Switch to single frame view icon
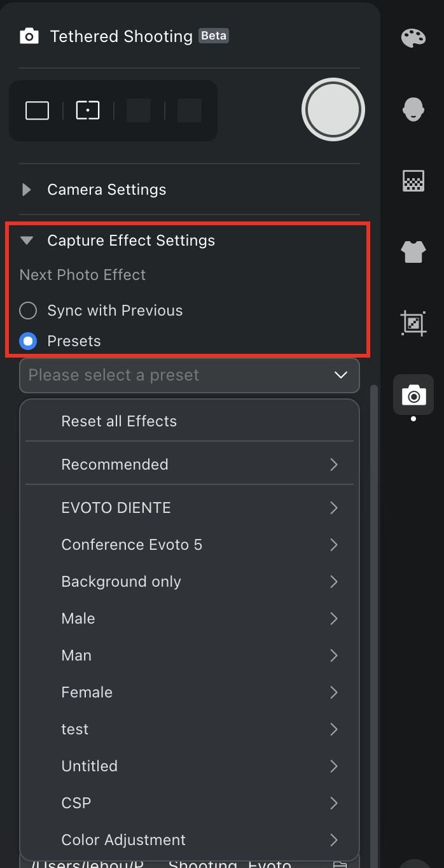Viewport: 444px width, 868px height. [38, 111]
